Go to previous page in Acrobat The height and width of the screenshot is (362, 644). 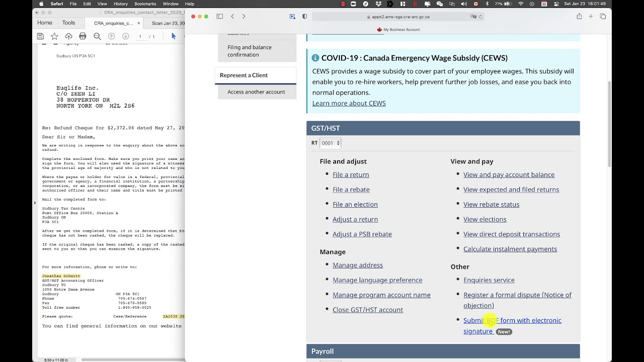112,36
